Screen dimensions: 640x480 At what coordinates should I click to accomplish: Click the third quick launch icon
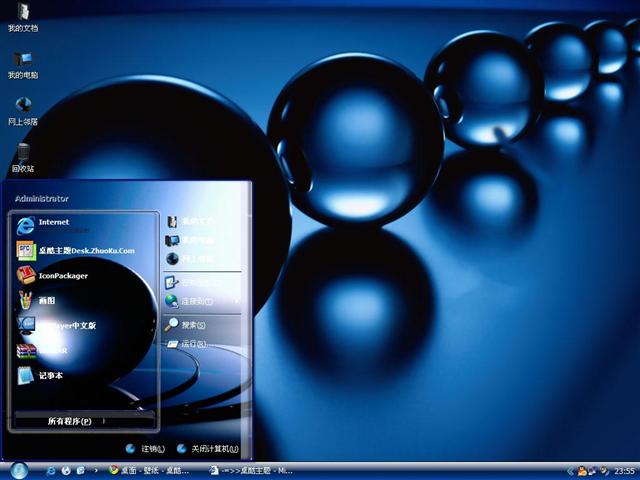[80, 471]
